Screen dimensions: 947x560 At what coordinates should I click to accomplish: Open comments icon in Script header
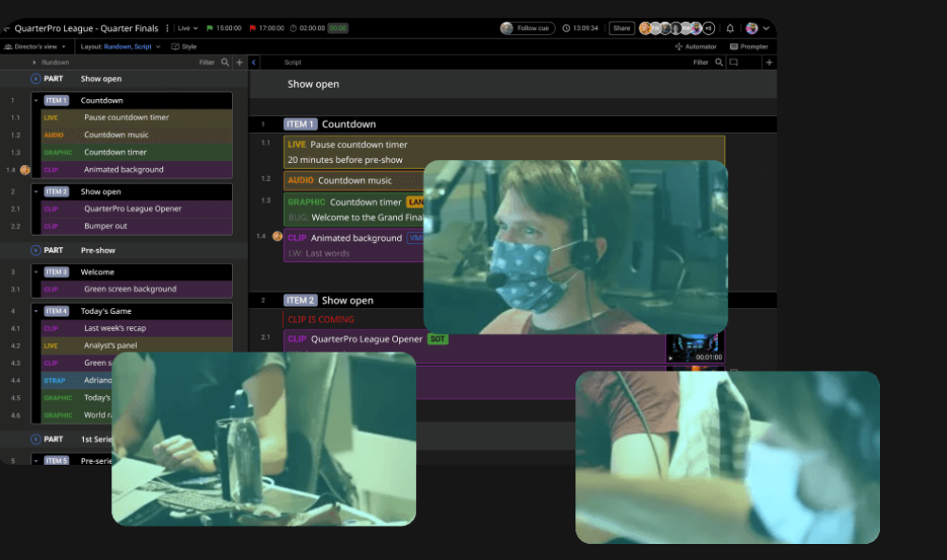pos(734,62)
